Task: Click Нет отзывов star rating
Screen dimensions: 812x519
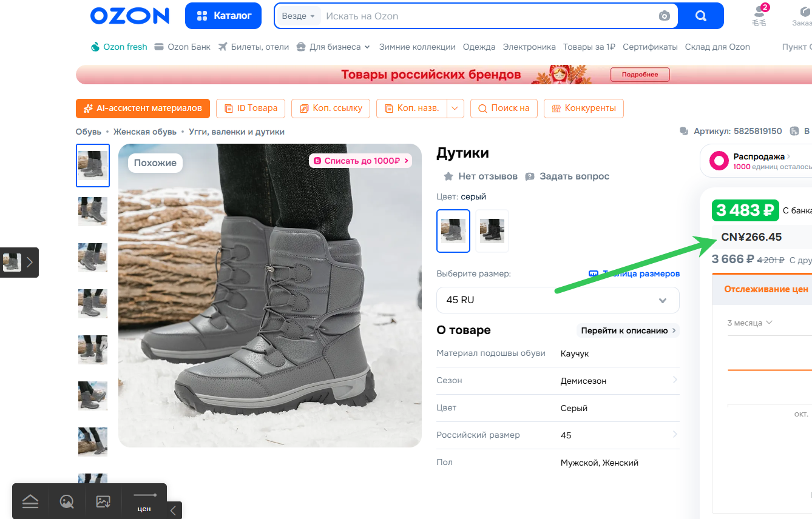Action: pyautogui.click(x=481, y=176)
